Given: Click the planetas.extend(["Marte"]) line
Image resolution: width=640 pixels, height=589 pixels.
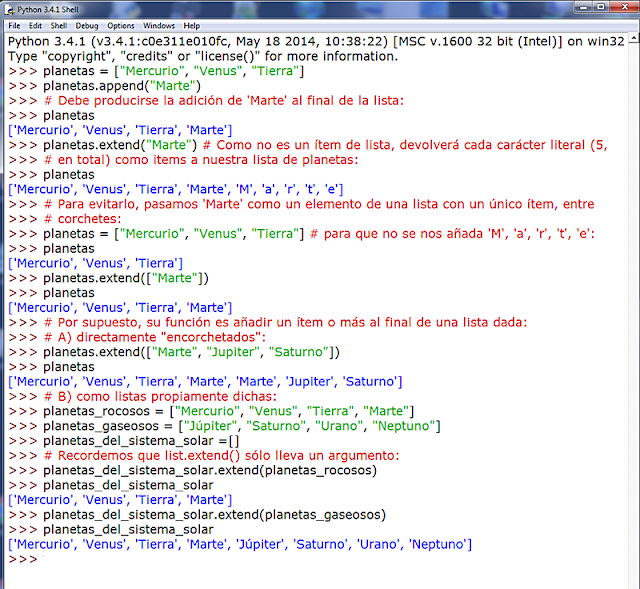Looking at the screenshot, I should pos(109,278).
